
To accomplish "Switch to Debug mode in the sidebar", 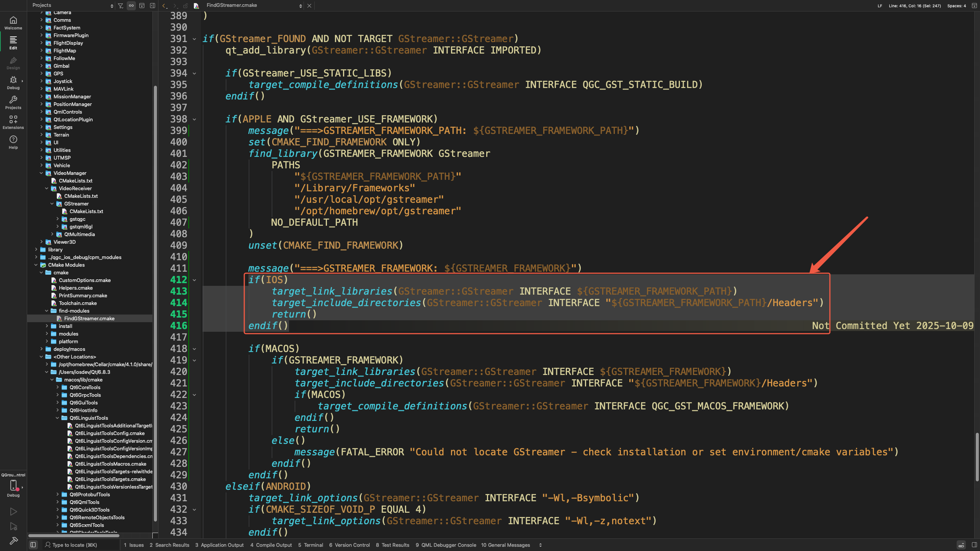I will point(13,83).
